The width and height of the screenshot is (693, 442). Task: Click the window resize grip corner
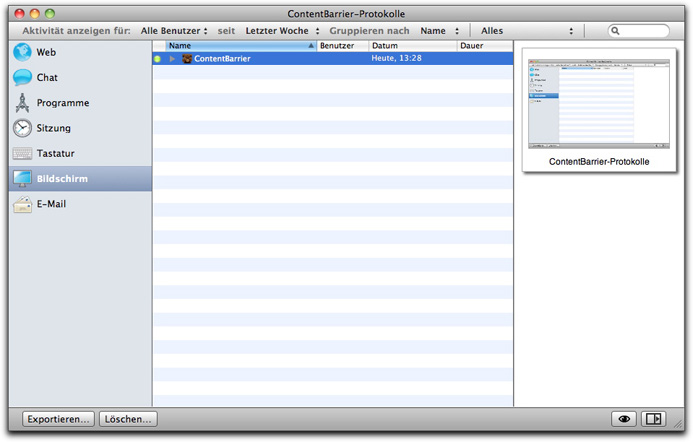[678, 424]
